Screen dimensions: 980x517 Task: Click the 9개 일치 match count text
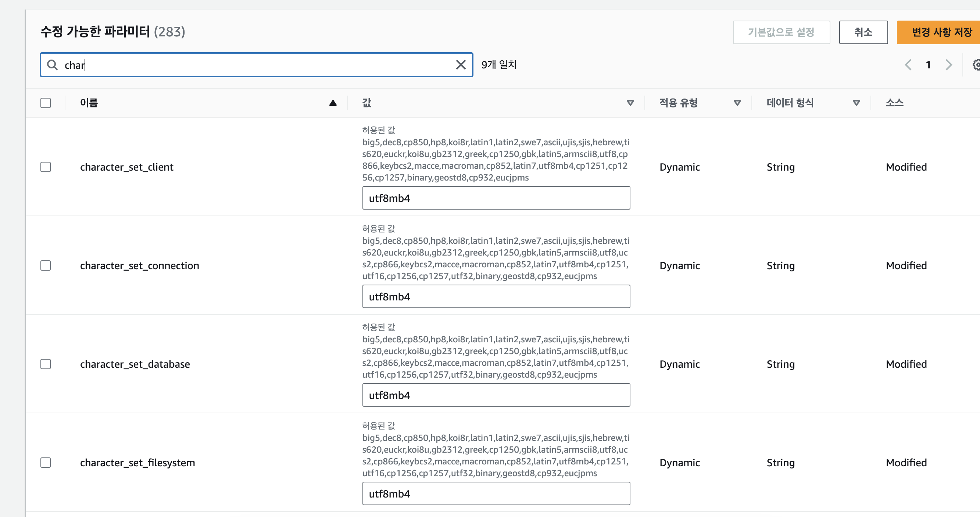point(499,65)
